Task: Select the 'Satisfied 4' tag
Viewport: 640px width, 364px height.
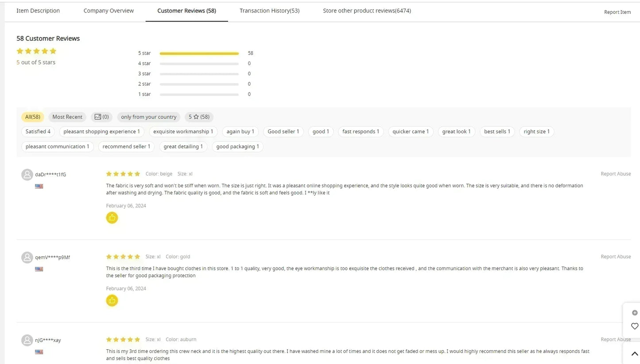Action: pos(38,132)
